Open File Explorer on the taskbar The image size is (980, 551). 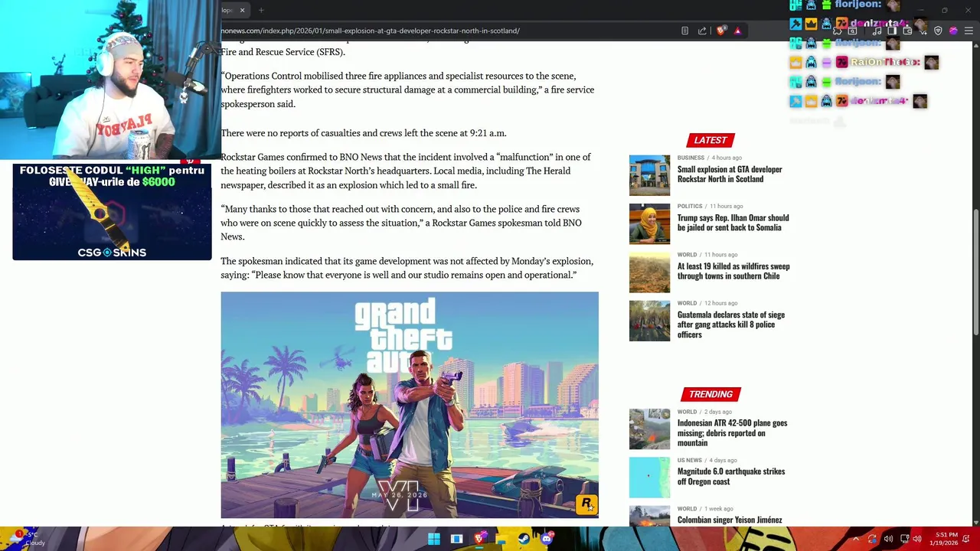tap(501, 539)
